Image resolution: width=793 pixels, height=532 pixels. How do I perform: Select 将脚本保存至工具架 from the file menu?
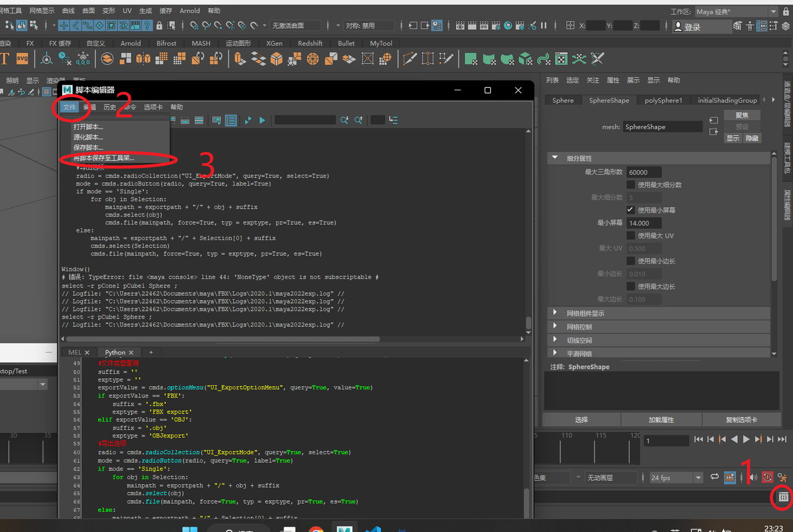(x=104, y=158)
